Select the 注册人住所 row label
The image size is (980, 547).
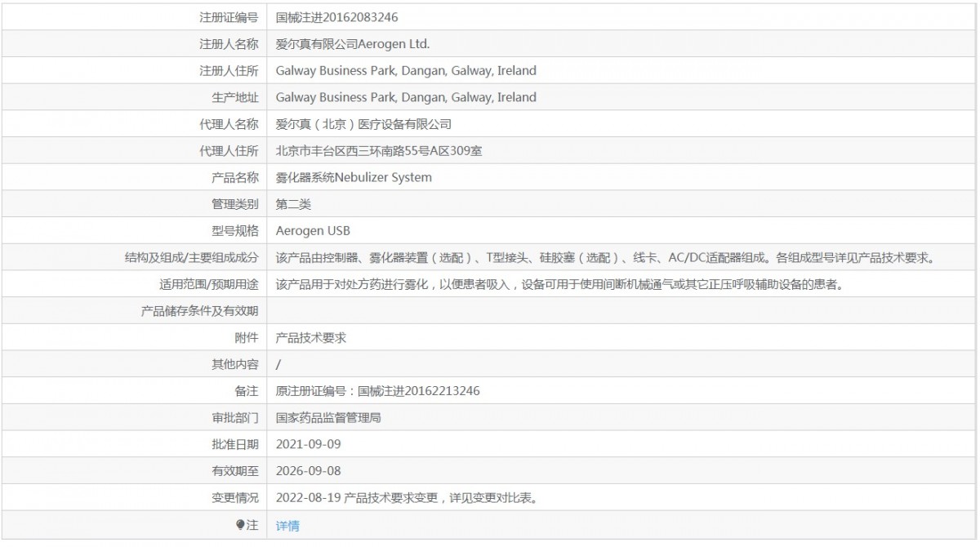(x=229, y=71)
